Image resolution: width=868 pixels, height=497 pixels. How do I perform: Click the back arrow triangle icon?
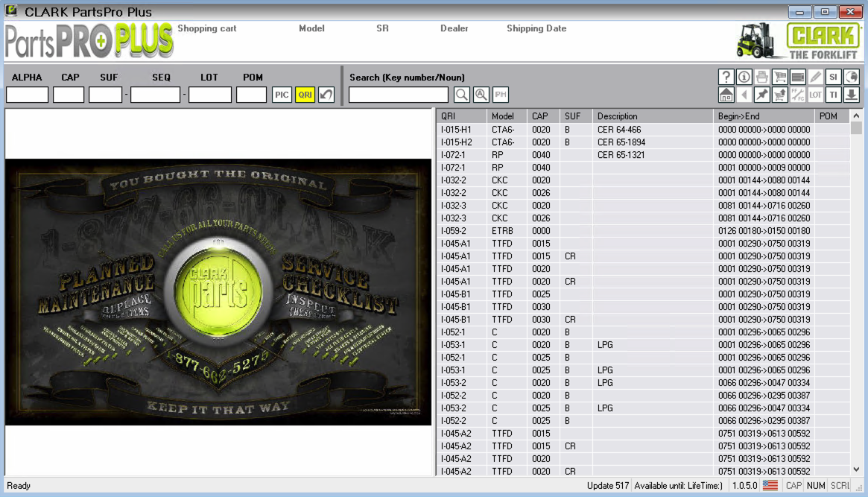click(744, 95)
